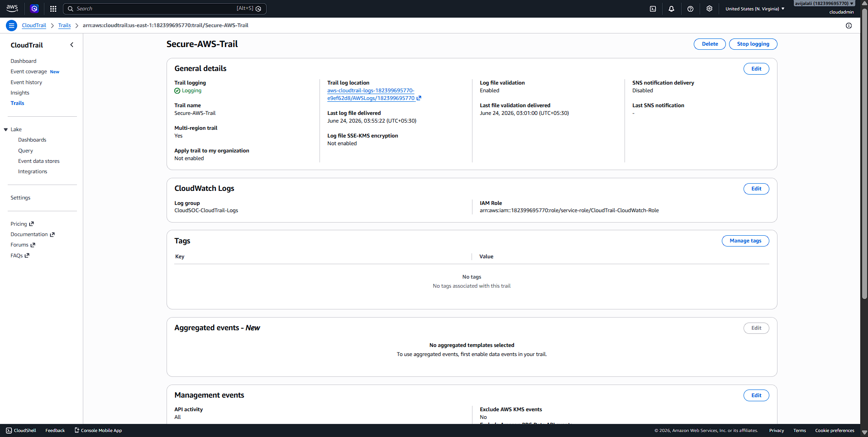Open Settings in sidebar

point(20,198)
